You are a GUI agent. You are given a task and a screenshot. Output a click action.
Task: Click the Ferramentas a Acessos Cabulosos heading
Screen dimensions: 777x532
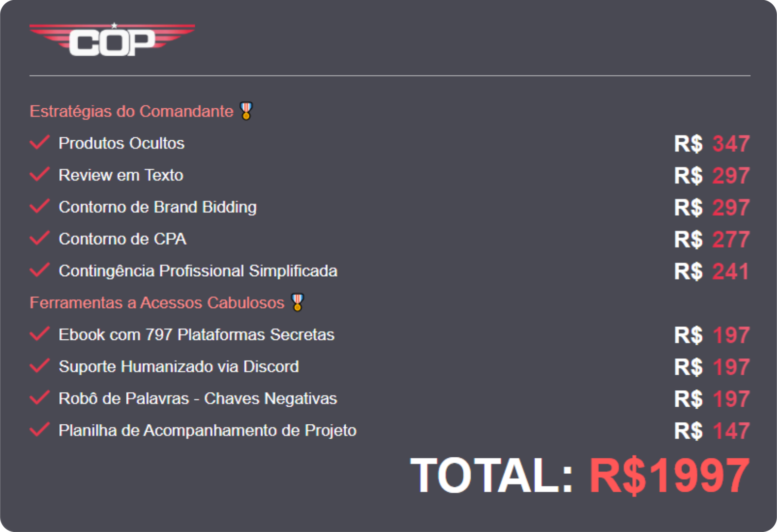pyautogui.click(x=157, y=302)
